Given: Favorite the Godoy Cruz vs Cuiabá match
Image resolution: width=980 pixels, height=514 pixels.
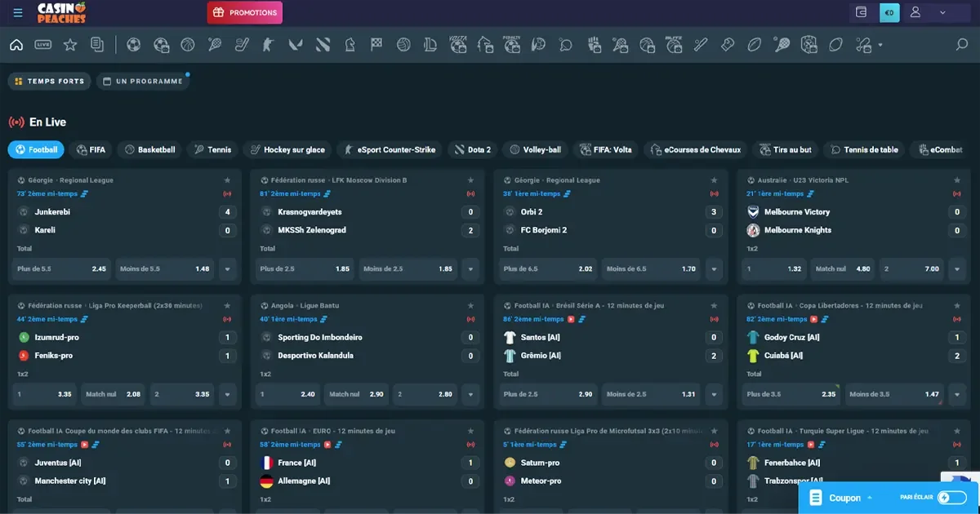Looking at the screenshot, I should 957,306.
